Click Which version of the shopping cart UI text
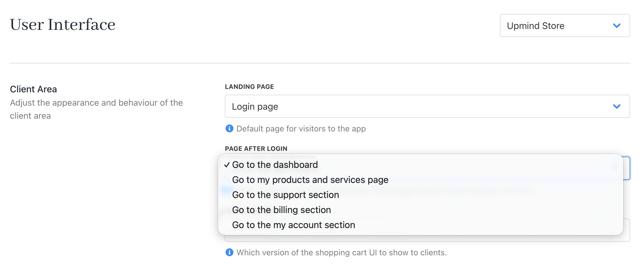This screenshot has width=644, height=264. click(x=341, y=252)
